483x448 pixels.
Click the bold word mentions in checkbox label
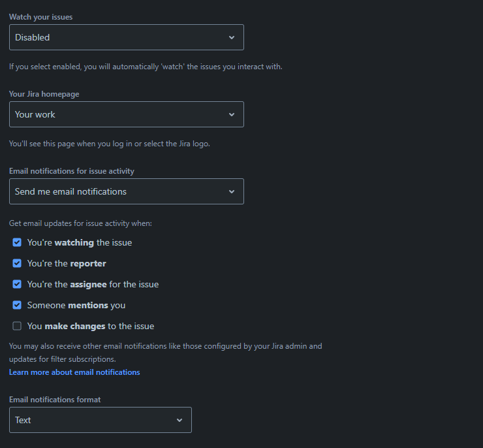pyautogui.click(x=88, y=305)
